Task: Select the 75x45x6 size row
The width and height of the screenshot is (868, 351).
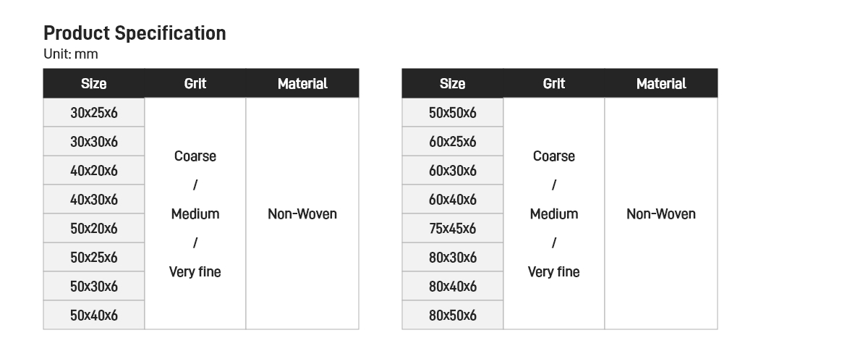Action: tap(453, 229)
